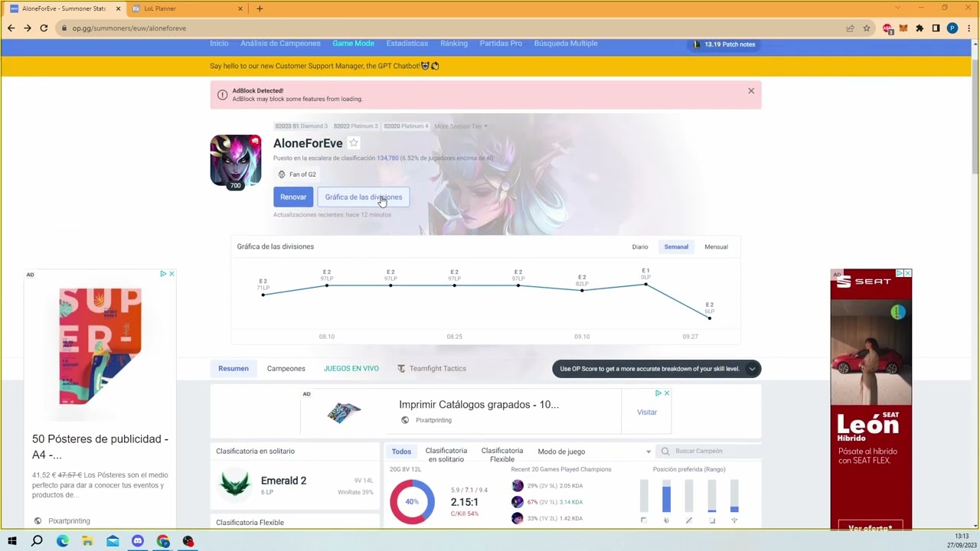Expand the More Season Tier dropdown
The image size is (980, 551).
[461, 126]
